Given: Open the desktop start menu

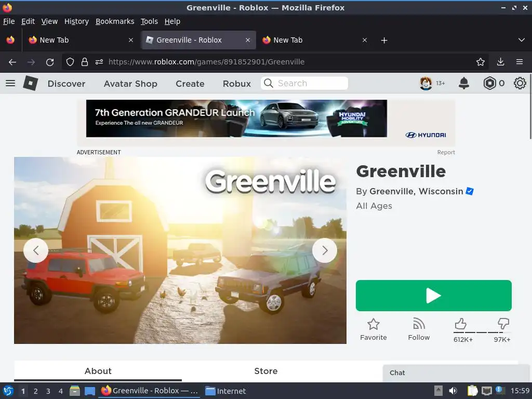Looking at the screenshot, I should coord(8,391).
